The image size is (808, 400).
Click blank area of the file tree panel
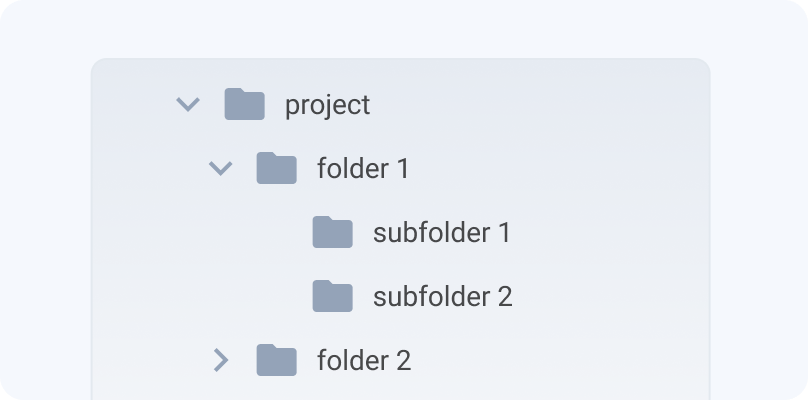tap(593, 134)
